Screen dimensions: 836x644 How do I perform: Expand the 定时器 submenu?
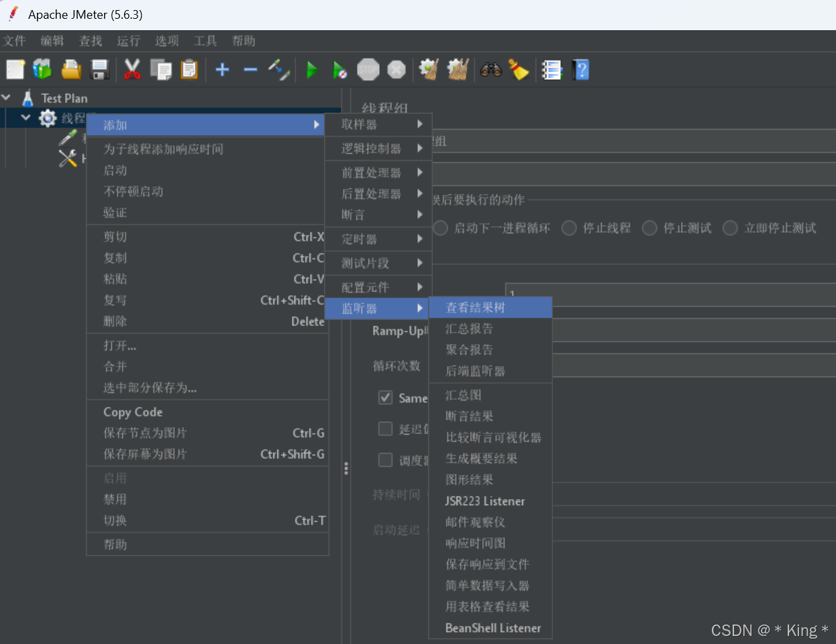(378, 239)
